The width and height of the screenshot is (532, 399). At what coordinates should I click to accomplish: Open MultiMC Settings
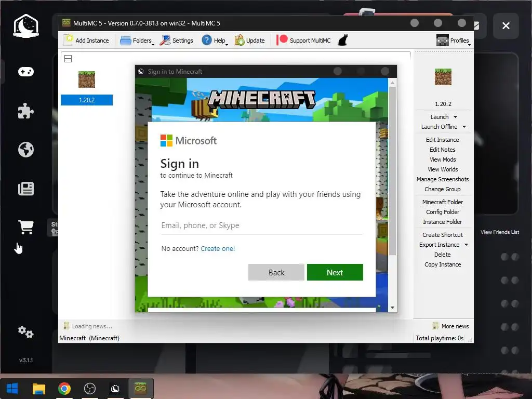(x=177, y=41)
